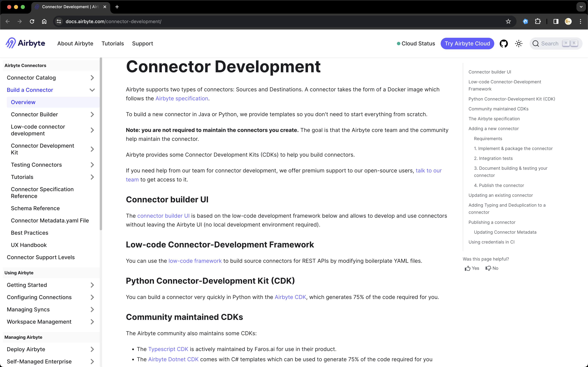This screenshot has width=588, height=367.
Task: Jump to 2. Integration tests section
Action: tap(493, 158)
